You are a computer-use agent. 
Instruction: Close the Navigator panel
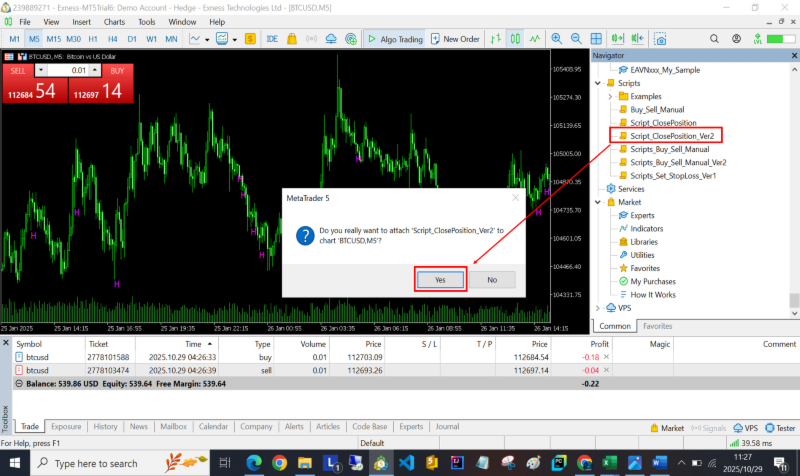[794, 55]
